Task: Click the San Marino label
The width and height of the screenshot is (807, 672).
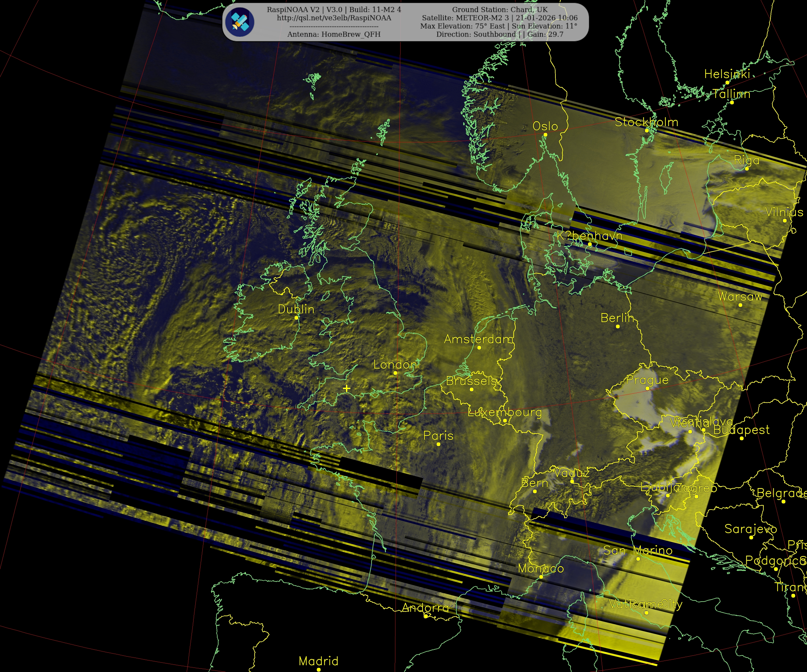Action: [638, 550]
